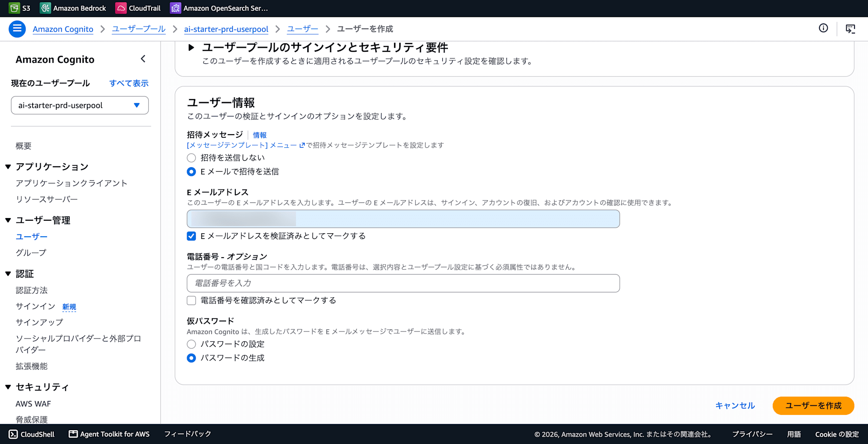Go to ユーザープール breadcrumb link
868x444 pixels.
point(139,29)
